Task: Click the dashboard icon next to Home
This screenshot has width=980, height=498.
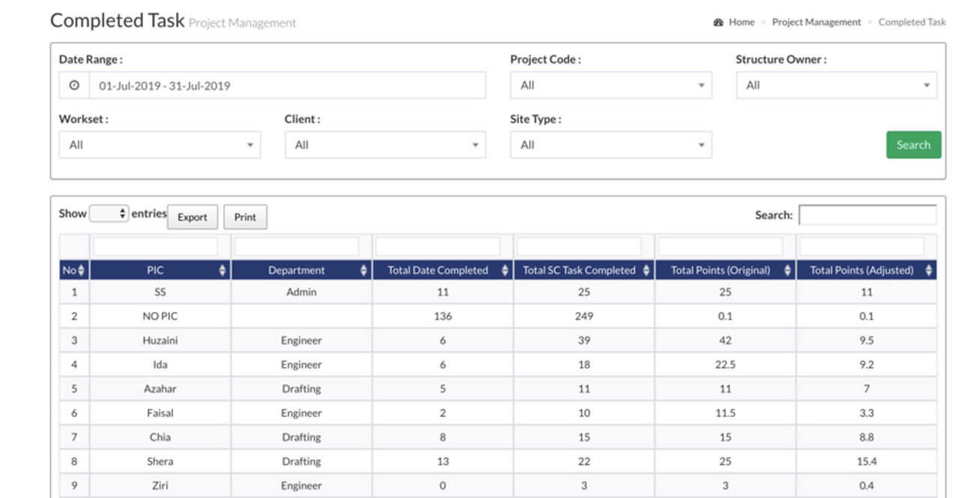Action: pyautogui.click(x=719, y=22)
